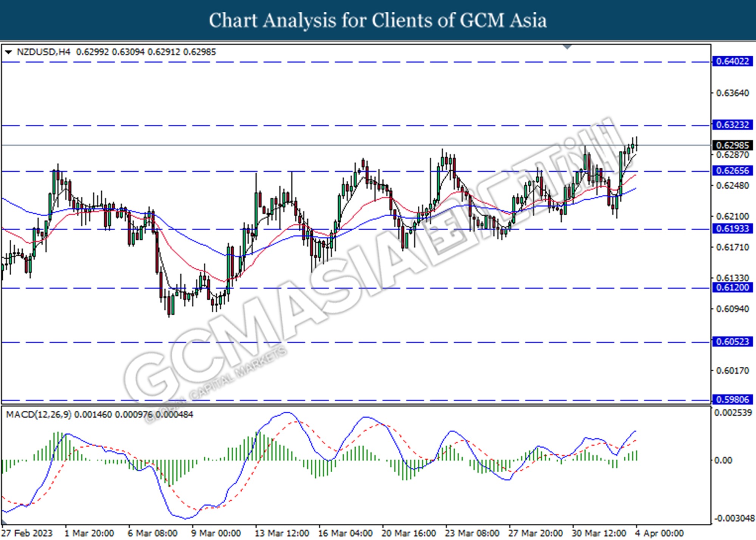Click the Chart Analysis for Clients of GCM Asia title
756x540 pixels.
coord(378,20)
